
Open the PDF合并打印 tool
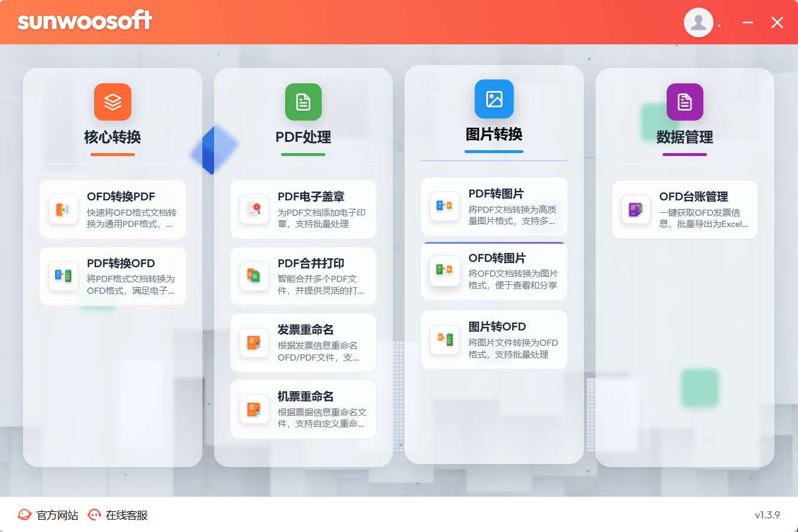(303, 276)
